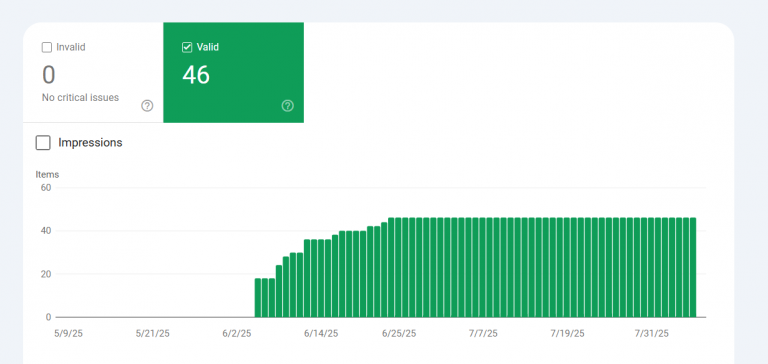The image size is (768, 364).
Task: Enable the Invalid checkbox
Action: tap(47, 48)
